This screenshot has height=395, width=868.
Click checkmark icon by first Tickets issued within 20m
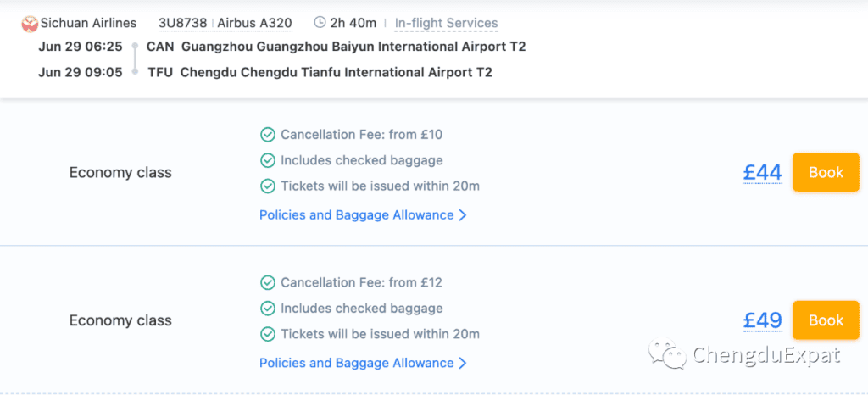coord(267,186)
